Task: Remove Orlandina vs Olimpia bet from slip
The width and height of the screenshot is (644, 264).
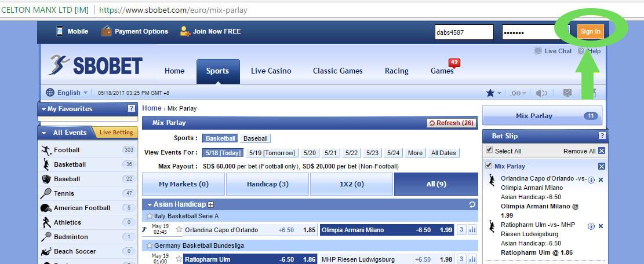Action: click(601, 180)
